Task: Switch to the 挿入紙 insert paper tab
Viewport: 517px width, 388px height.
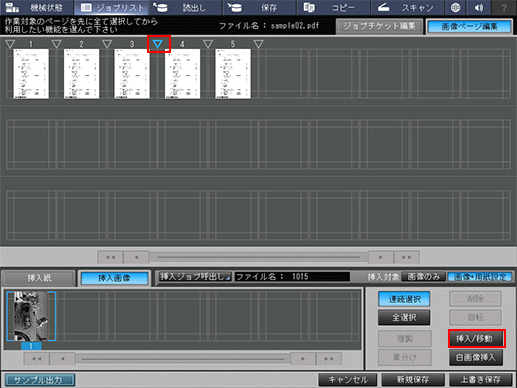Action: point(39,278)
